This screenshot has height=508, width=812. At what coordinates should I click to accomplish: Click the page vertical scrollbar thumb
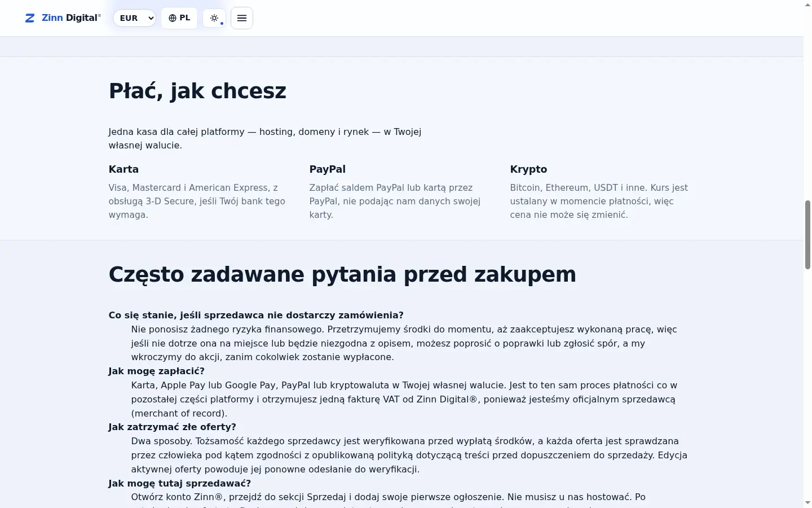point(807,234)
